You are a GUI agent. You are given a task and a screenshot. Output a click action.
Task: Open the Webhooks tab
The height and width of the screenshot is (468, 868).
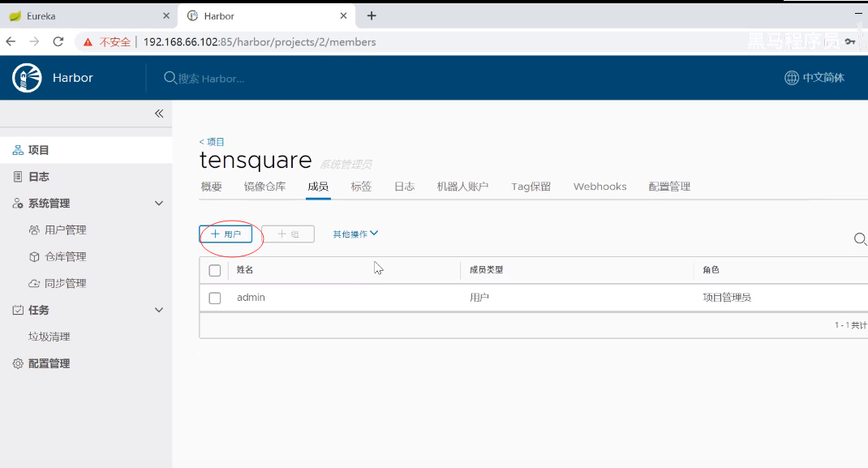(600, 187)
